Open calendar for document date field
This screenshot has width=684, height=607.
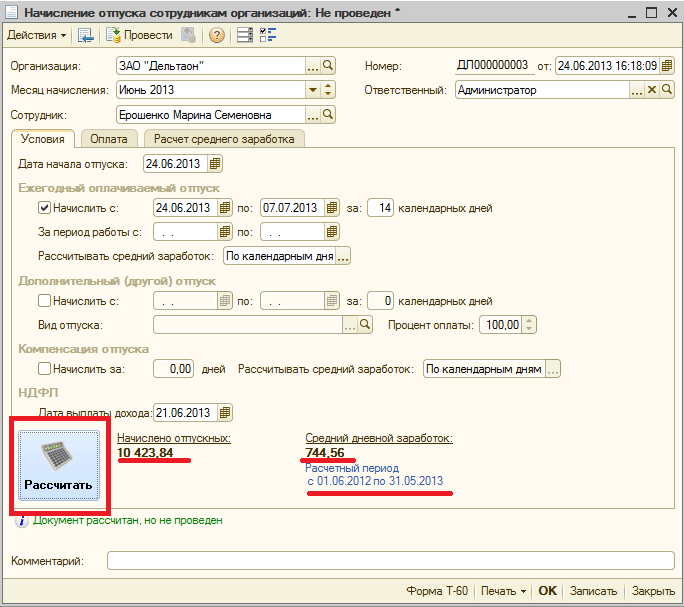667,66
